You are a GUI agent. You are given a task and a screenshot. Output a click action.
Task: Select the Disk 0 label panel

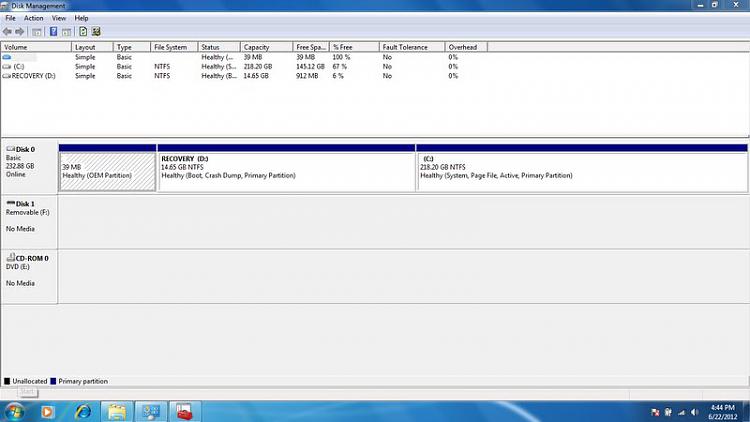(29, 166)
